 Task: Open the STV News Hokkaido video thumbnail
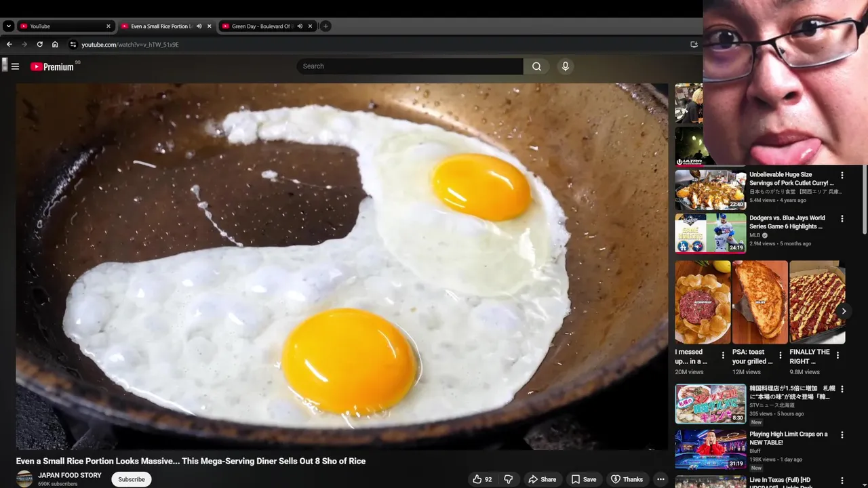[x=710, y=403]
